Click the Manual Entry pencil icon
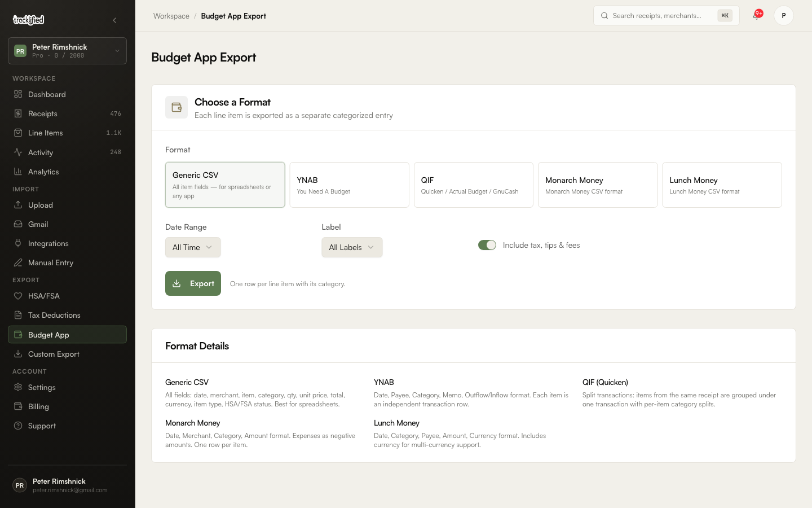This screenshot has width=812, height=508. click(x=18, y=262)
